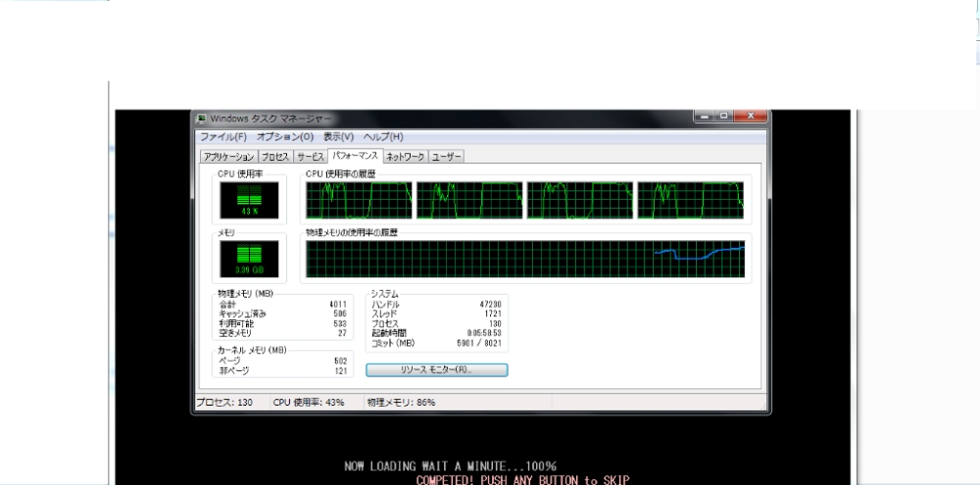The width and height of the screenshot is (980, 485).
Task: Click the physical memory usage history graph
Action: click(525, 260)
